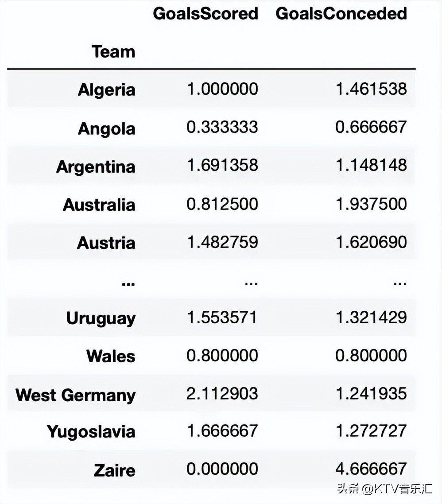Select the Algeria row label
The height and width of the screenshot is (504, 442).
coord(106,90)
